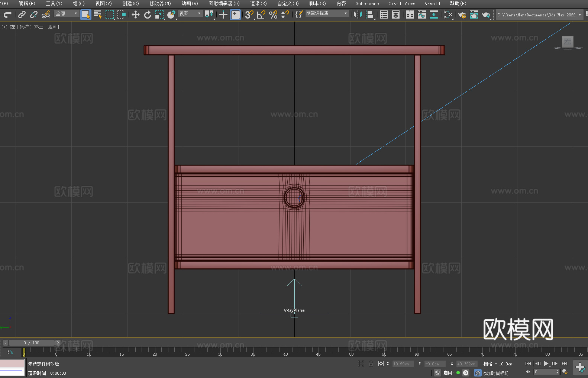588x378 pixels.
Task: Click Edit Named Selection Sets icon
Action: click(x=299, y=14)
